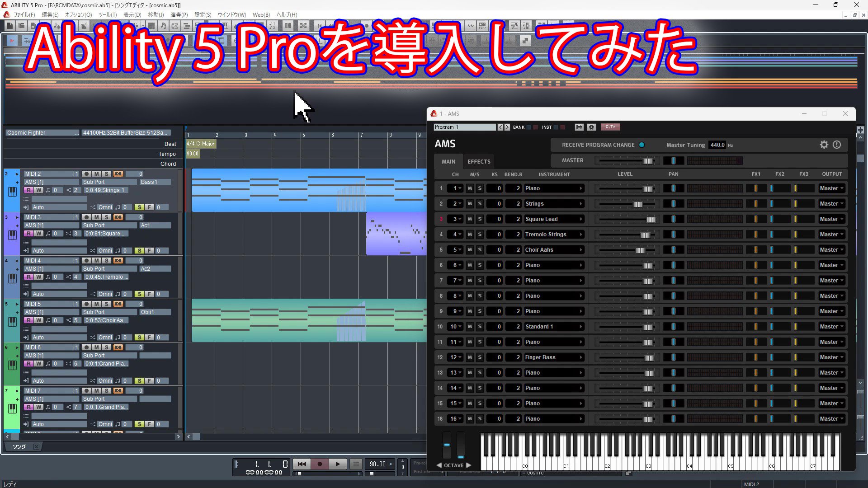Go to next program in AMS
The image size is (868, 488).
(x=507, y=127)
